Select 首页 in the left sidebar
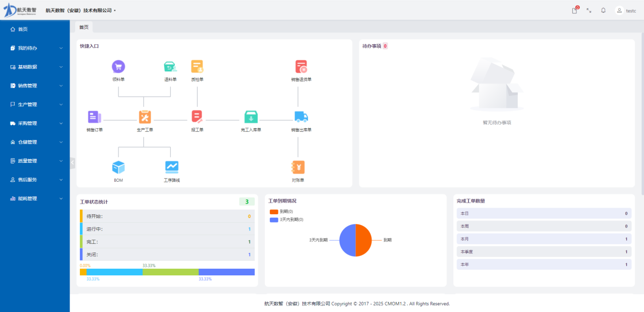The height and width of the screenshot is (312, 644). click(23, 29)
